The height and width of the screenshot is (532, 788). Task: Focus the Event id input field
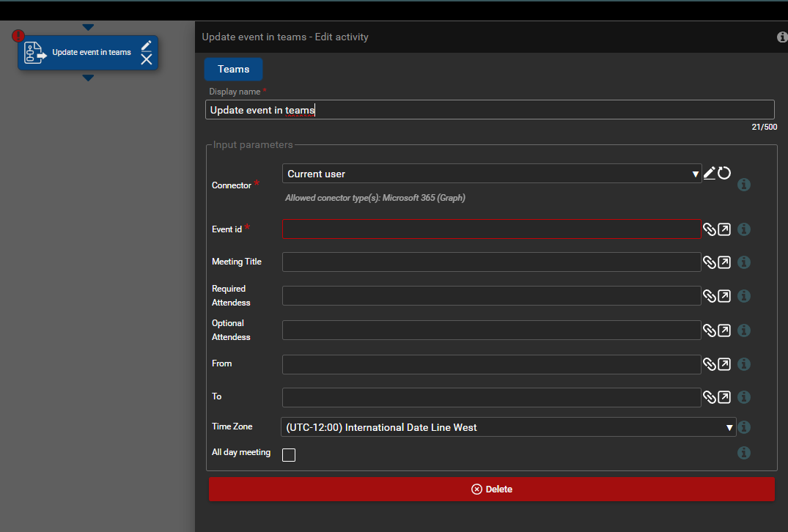491,229
